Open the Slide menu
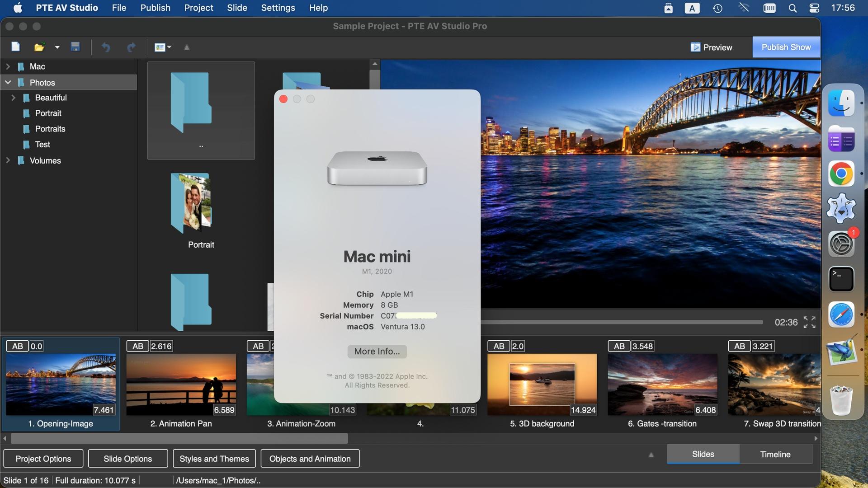The height and width of the screenshot is (488, 868). (x=237, y=8)
